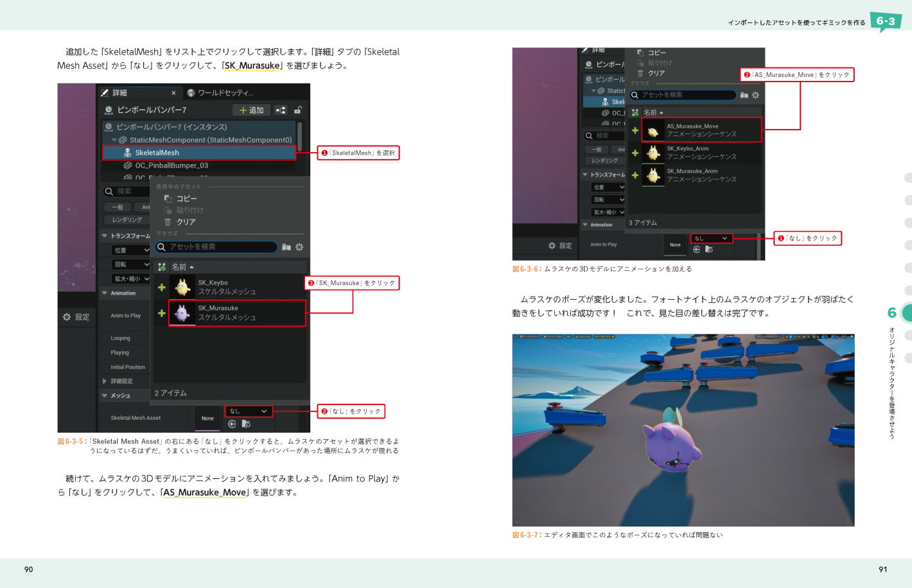Choose コピー in figure 6-3-6's menu
The height and width of the screenshot is (588, 912).
652,53
